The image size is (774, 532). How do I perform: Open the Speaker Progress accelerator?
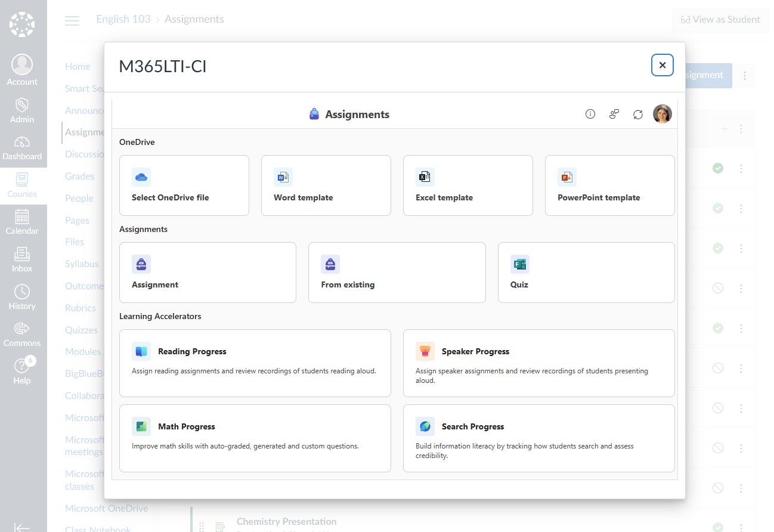click(x=539, y=363)
